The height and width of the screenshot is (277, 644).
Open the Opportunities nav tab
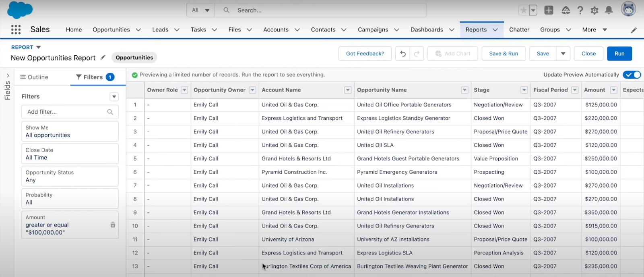pyautogui.click(x=111, y=30)
